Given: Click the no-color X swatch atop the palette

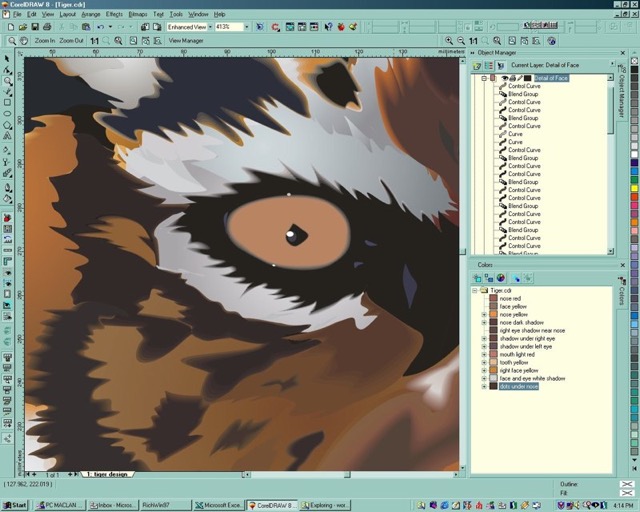Looking at the screenshot, I should [634, 61].
